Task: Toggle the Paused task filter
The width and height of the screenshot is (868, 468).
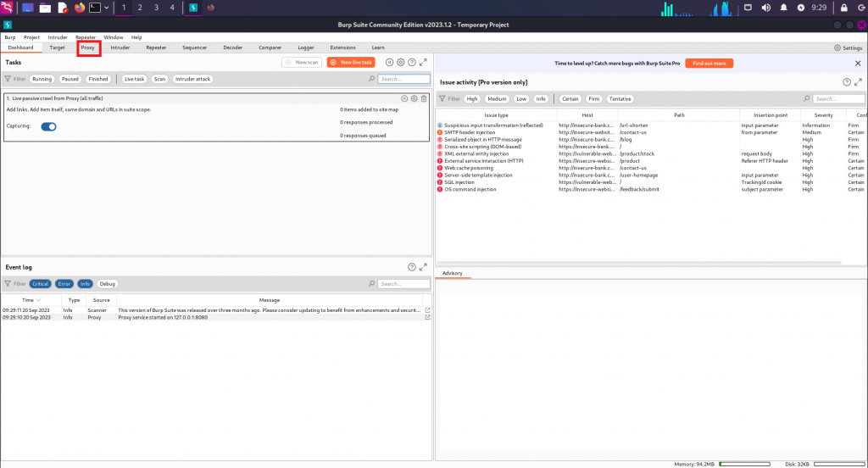Action: (70, 79)
